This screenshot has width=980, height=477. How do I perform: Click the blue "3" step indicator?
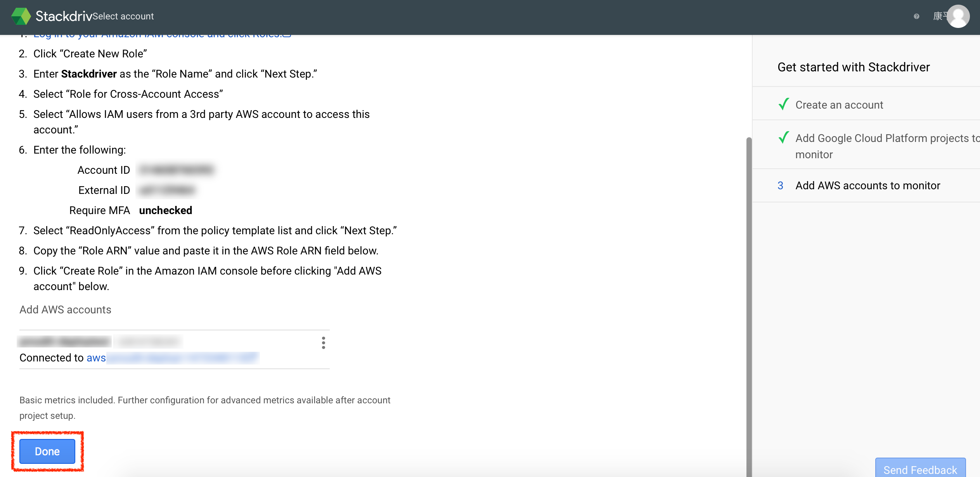click(780, 186)
